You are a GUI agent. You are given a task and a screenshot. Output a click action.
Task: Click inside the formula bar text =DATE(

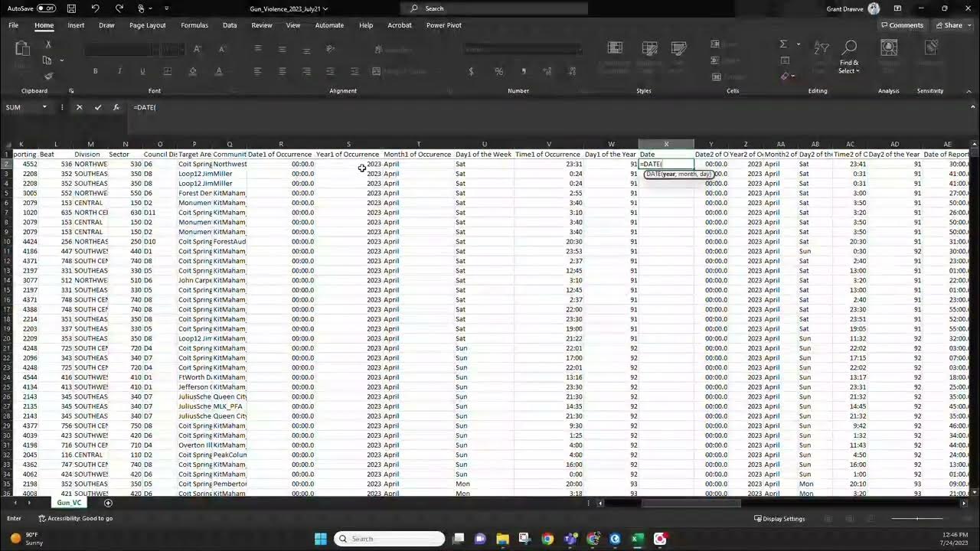point(145,107)
